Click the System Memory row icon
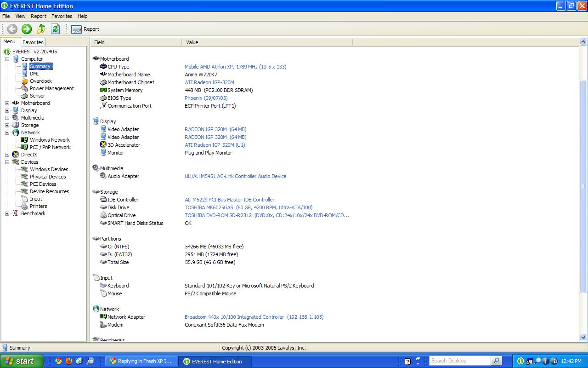The height and width of the screenshot is (368, 588). point(103,90)
